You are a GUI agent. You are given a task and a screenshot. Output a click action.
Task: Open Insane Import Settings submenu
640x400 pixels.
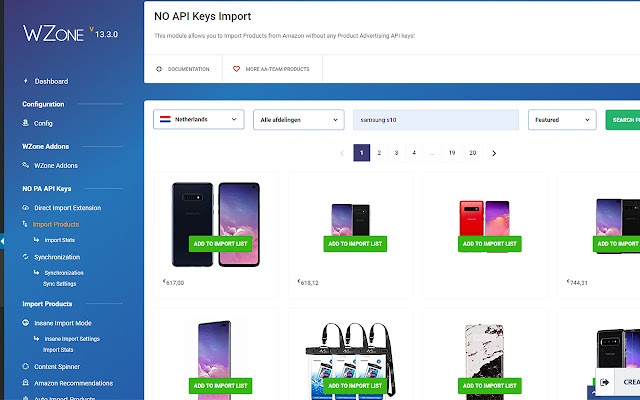[x=72, y=339]
